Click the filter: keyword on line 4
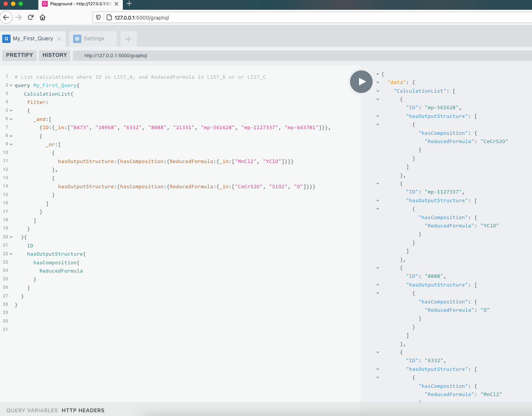The width and height of the screenshot is (532, 416). (38, 102)
